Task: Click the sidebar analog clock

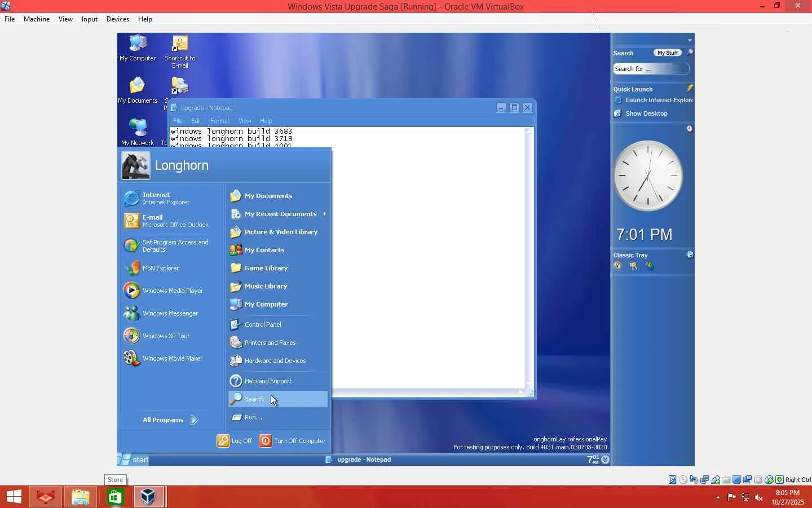Action: [648, 176]
